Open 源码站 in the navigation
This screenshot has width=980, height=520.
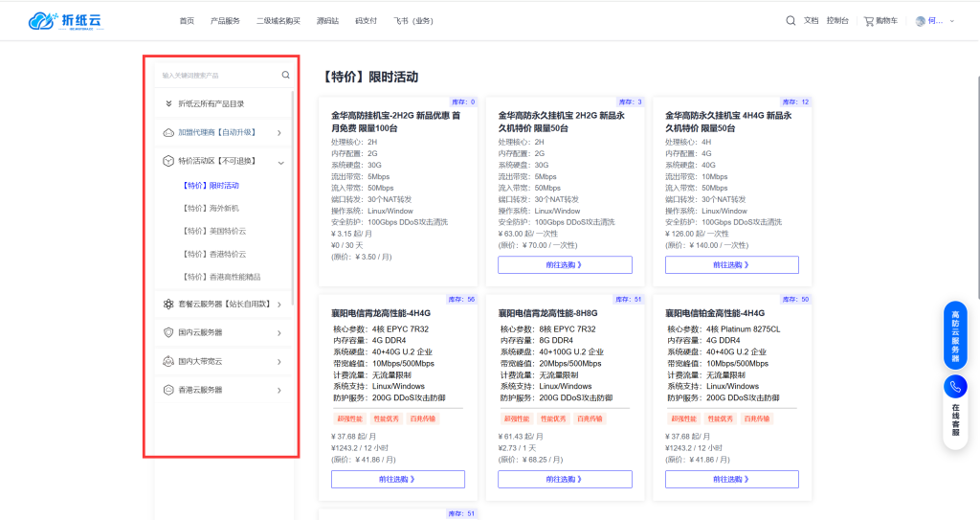[x=327, y=21]
